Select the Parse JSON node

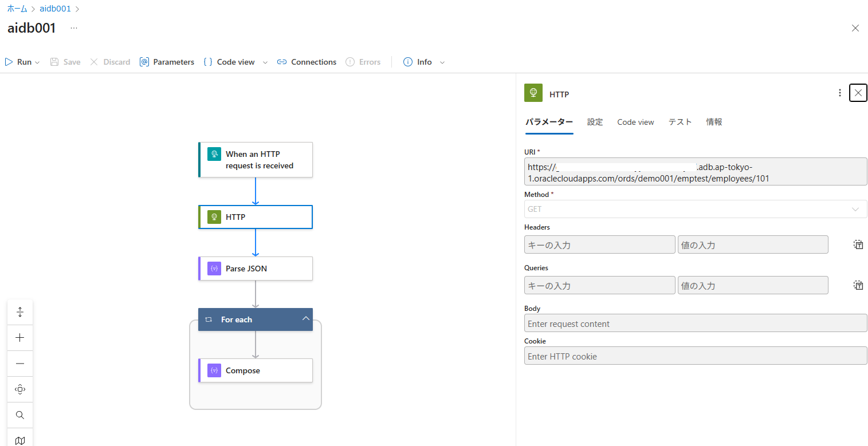click(x=256, y=269)
